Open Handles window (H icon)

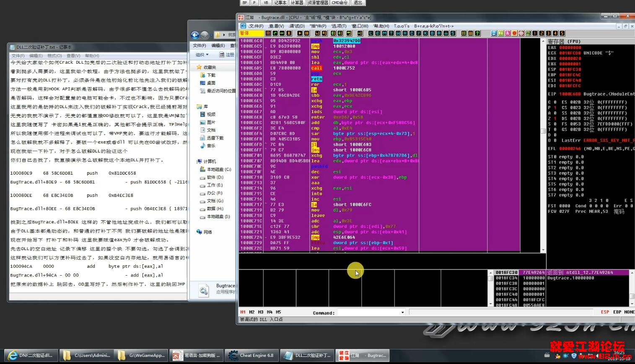tap(405, 33)
